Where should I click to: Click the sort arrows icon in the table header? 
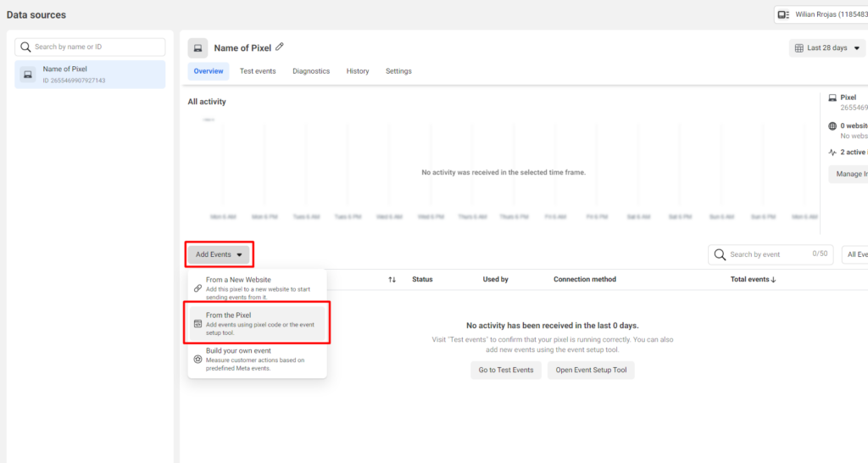click(392, 280)
